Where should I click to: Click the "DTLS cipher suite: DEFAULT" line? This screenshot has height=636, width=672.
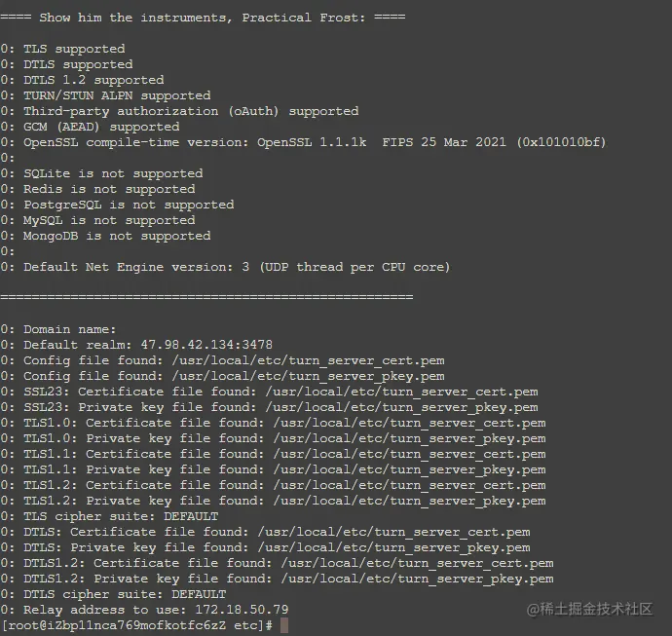[125, 594]
